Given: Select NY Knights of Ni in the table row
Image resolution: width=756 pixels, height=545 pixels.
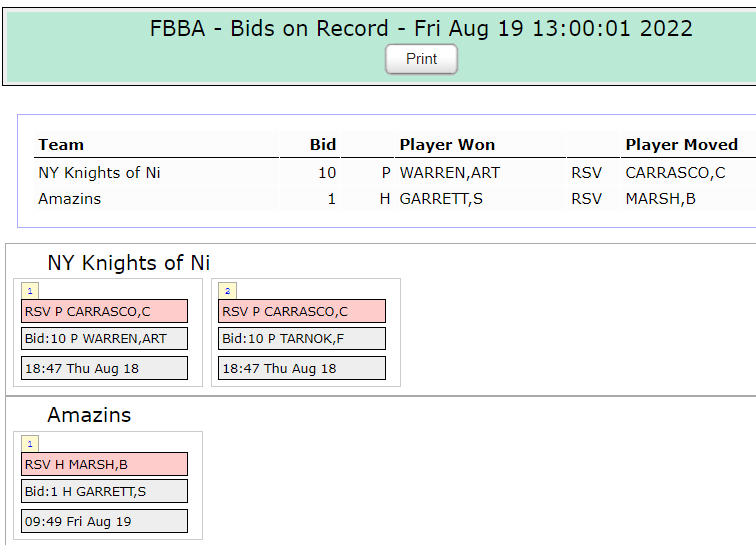Looking at the screenshot, I should (99, 173).
